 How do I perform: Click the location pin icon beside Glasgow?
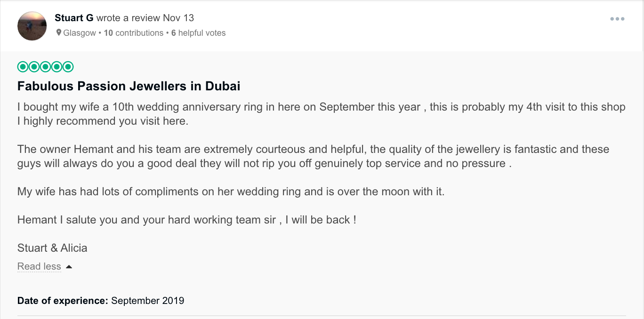pyautogui.click(x=59, y=33)
